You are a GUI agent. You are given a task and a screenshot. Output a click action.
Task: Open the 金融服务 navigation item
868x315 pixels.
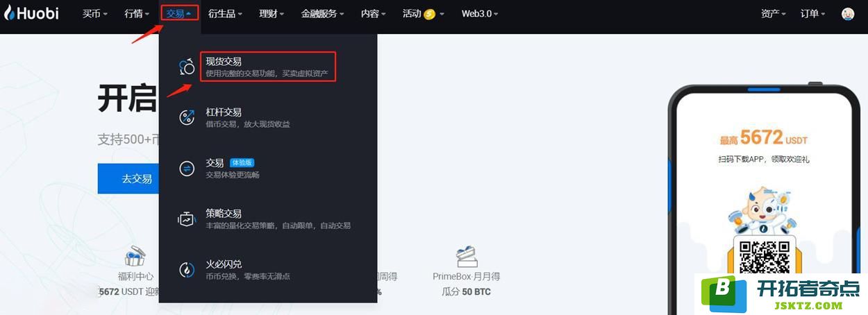click(324, 14)
